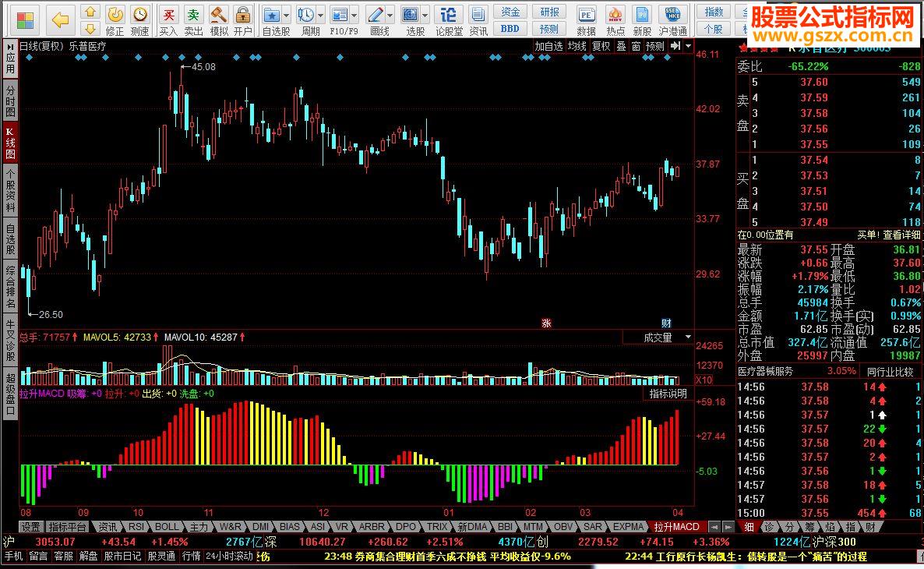924x569 pixels.
Task: Click the 买入 buy icon
Action: click(x=168, y=15)
